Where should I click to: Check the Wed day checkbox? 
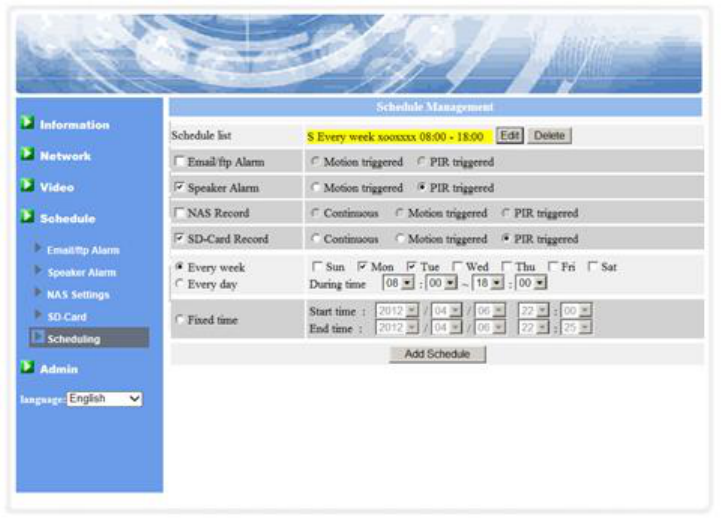[457, 266]
